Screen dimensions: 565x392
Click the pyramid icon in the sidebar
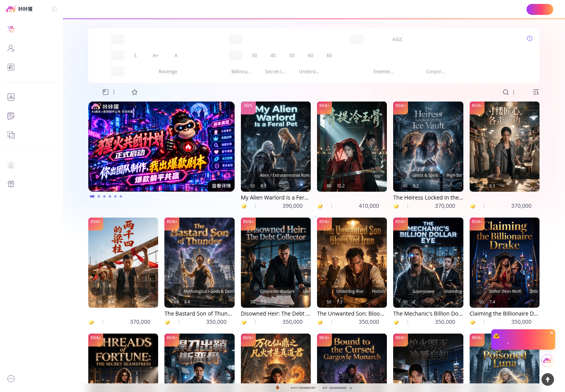(x=11, y=97)
